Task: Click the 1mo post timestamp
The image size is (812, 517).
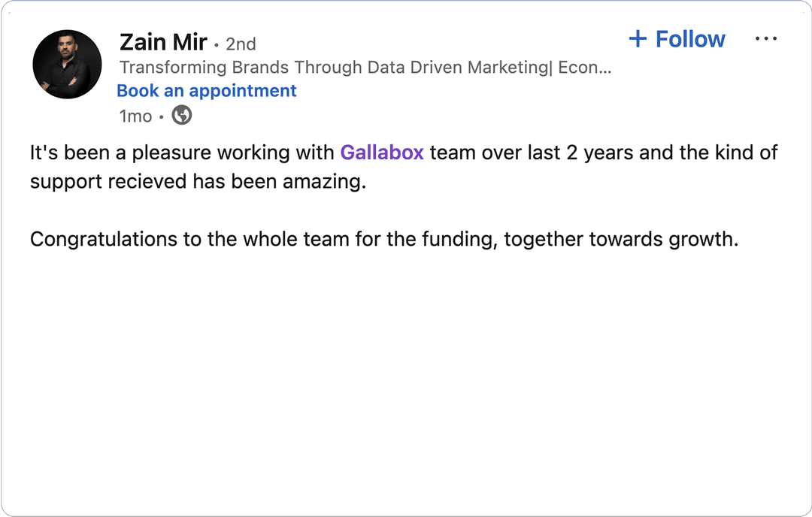Action: coord(135,116)
